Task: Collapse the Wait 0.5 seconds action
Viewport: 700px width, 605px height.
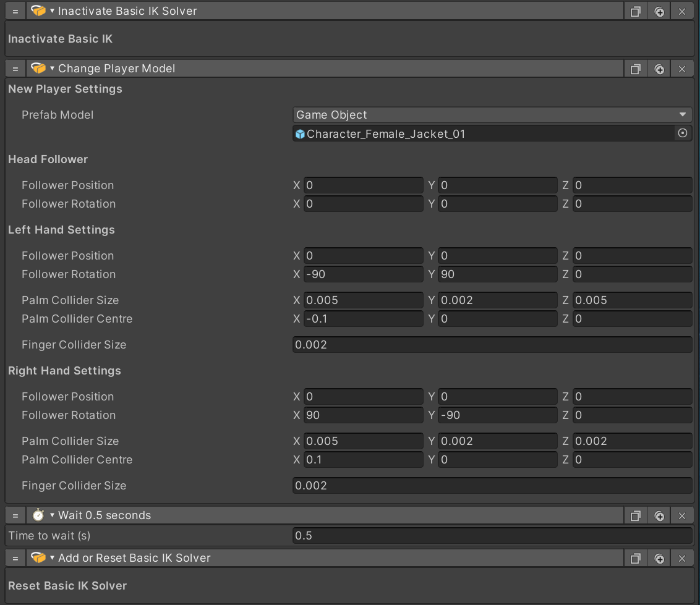Action: [x=53, y=515]
